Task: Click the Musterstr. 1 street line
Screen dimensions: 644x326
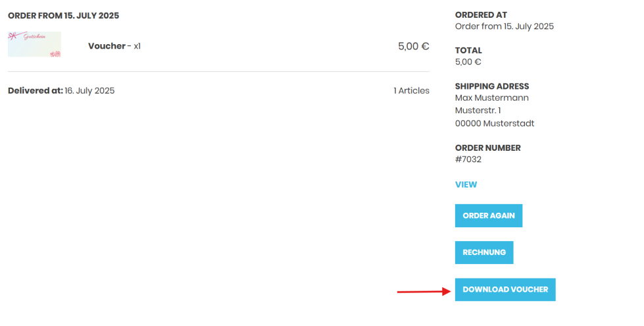Action: 478,110
